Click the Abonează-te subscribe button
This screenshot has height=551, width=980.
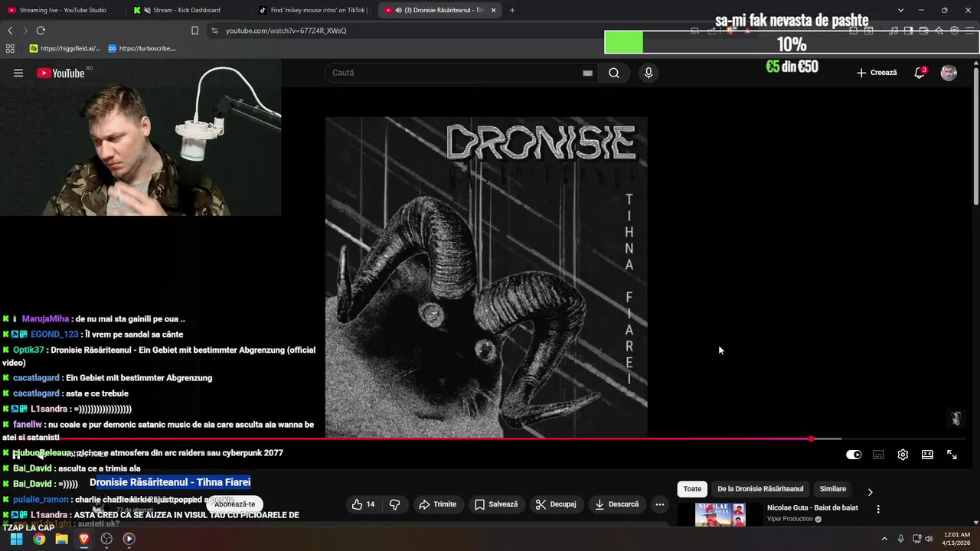[x=235, y=504]
